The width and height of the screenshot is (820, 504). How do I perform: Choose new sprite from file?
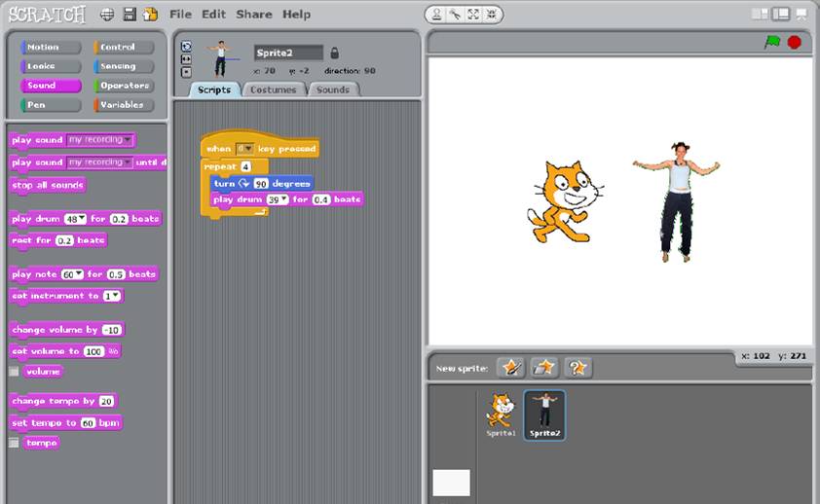click(544, 368)
